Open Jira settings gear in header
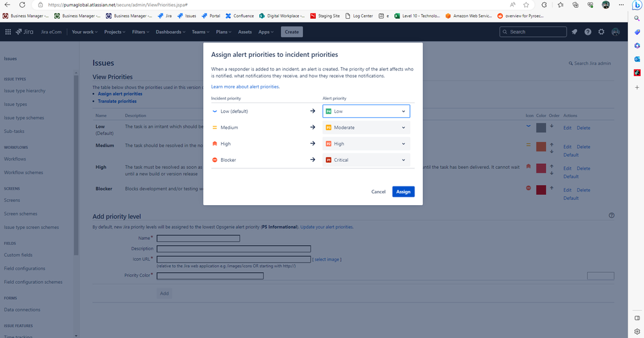644x338 pixels. tap(601, 32)
